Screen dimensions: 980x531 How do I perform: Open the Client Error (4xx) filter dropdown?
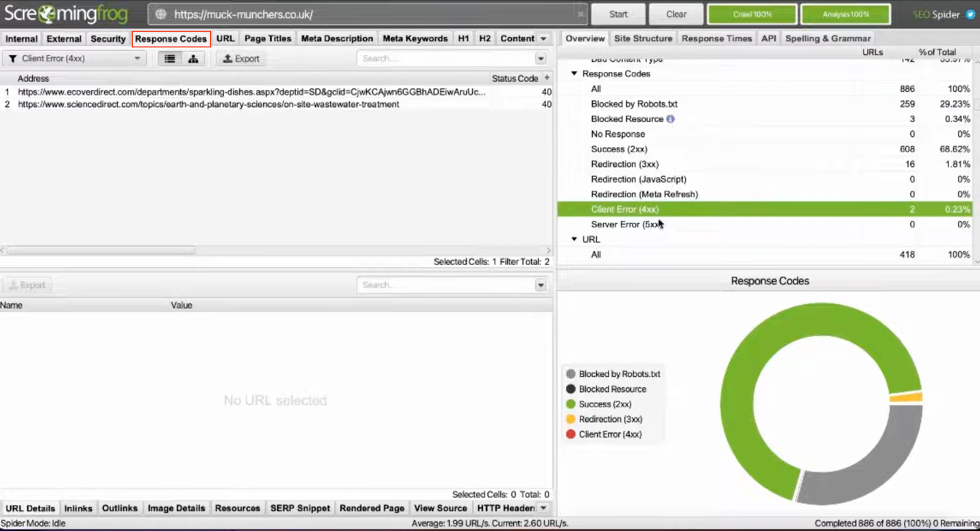74,59
